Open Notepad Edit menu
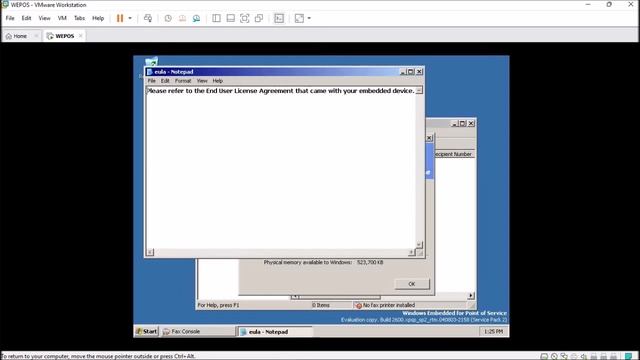640x360 pixels. click(165, 81)
